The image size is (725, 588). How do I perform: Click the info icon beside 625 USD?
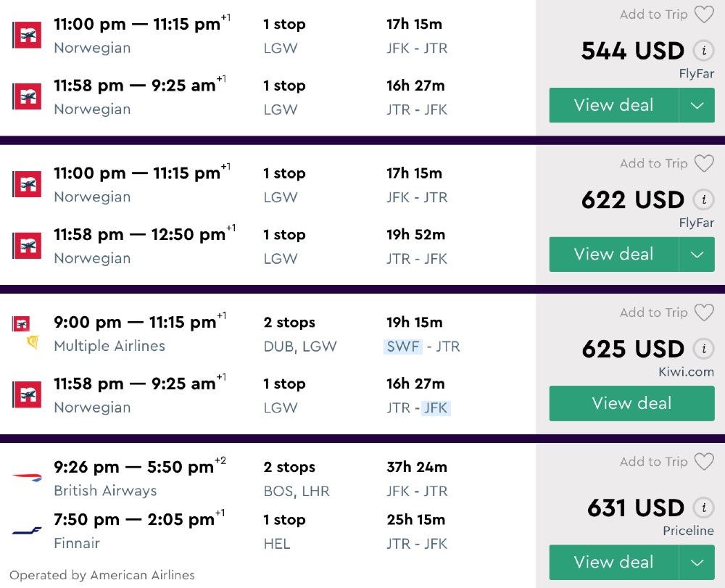pos(702,349)
